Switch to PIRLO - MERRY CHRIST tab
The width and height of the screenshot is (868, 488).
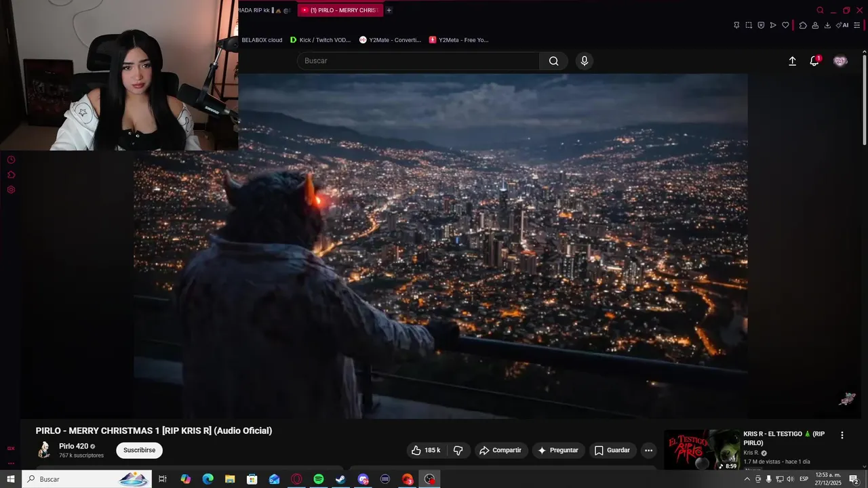click(x=340, y=10)
